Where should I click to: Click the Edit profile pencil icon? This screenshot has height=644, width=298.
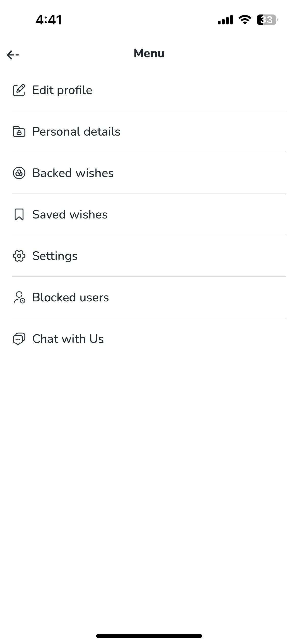tap(19, 90)
